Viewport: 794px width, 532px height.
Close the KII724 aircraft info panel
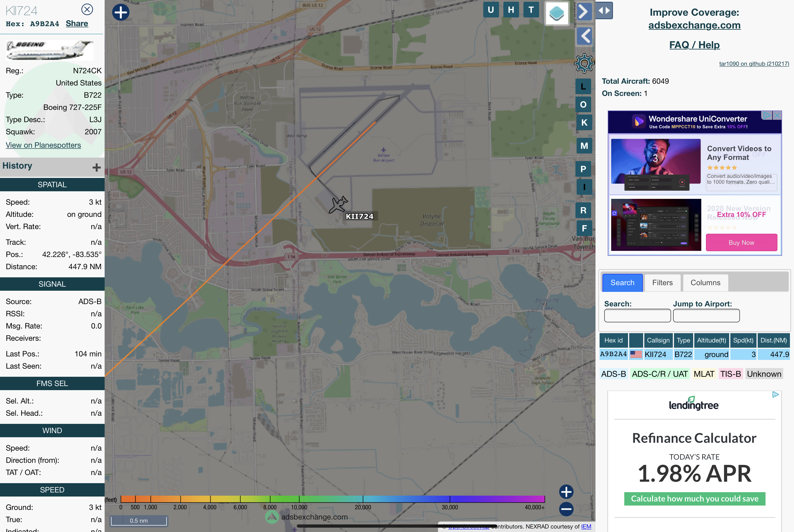click(x=87, y=10)
